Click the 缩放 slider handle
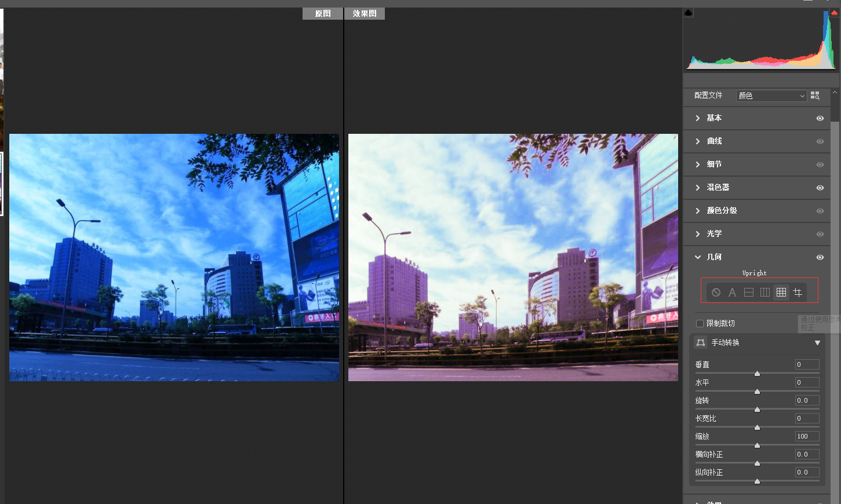Viewport: 841px width, 504px height. click(x=757, y=445)
